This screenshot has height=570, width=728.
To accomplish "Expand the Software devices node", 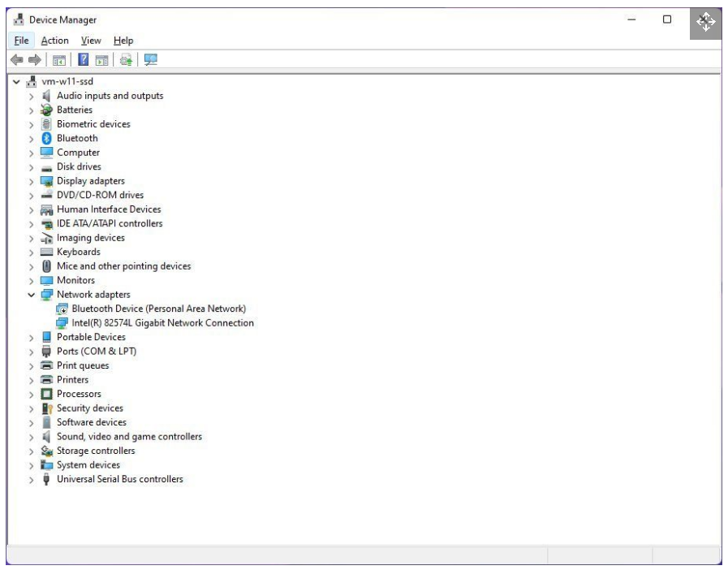I will (x=31, y=423).
